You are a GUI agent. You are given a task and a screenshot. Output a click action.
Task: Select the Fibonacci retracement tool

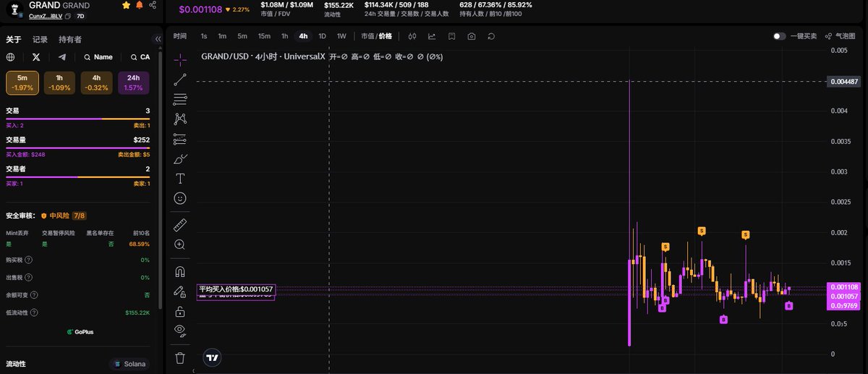[x=180, y=99]
